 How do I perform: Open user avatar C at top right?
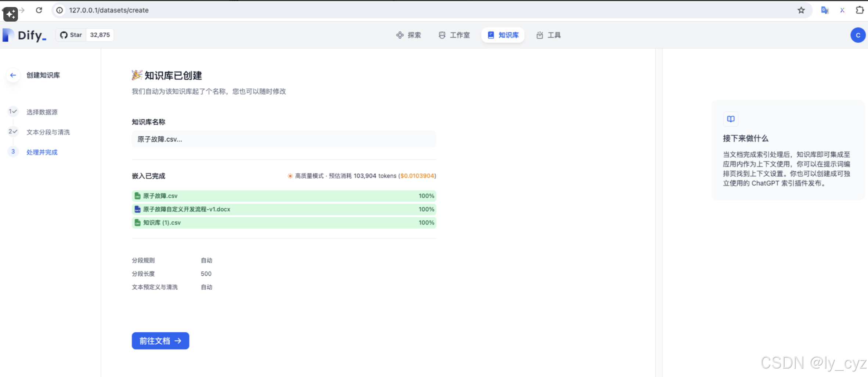858,35
